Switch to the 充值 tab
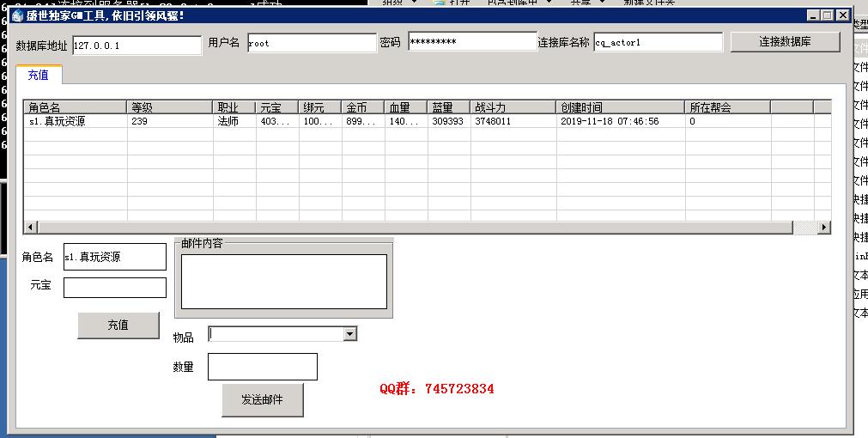 [x=38, y=76]
